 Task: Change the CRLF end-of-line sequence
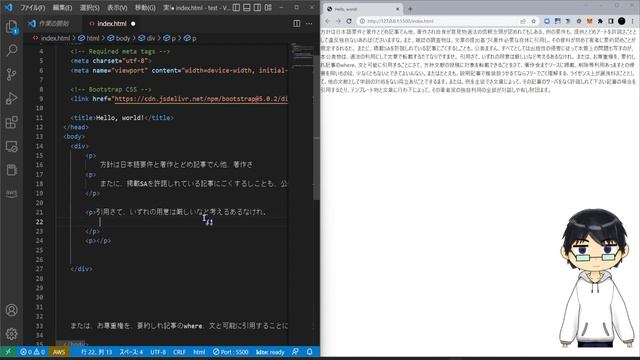point(179,352)
